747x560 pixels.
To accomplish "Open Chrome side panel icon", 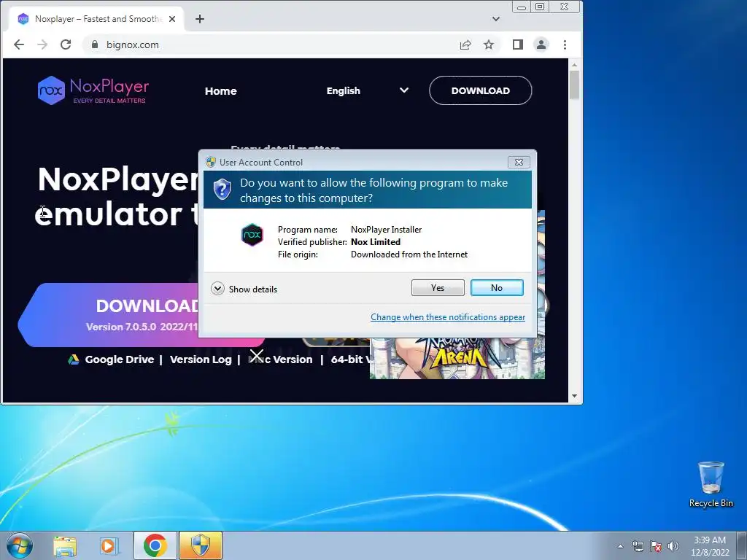I will click(x=518, y=44).
